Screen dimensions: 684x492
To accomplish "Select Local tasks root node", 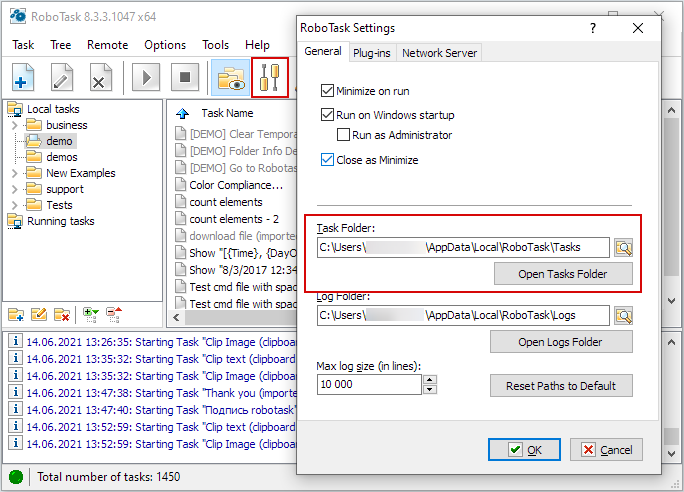I will point(53,109).
